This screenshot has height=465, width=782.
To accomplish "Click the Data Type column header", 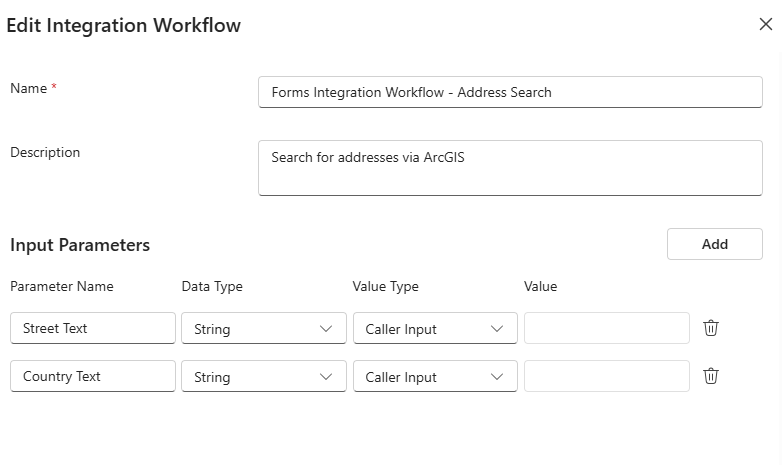I will coord(212,286).
